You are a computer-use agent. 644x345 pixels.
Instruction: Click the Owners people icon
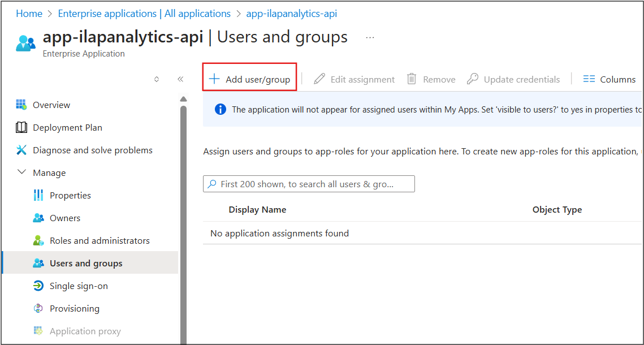[38, 218]
